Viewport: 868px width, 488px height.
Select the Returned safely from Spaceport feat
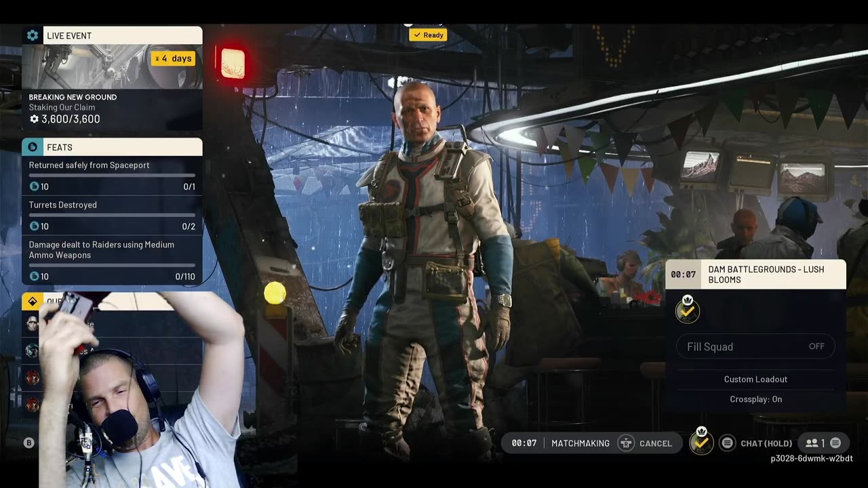click(112, 176)
